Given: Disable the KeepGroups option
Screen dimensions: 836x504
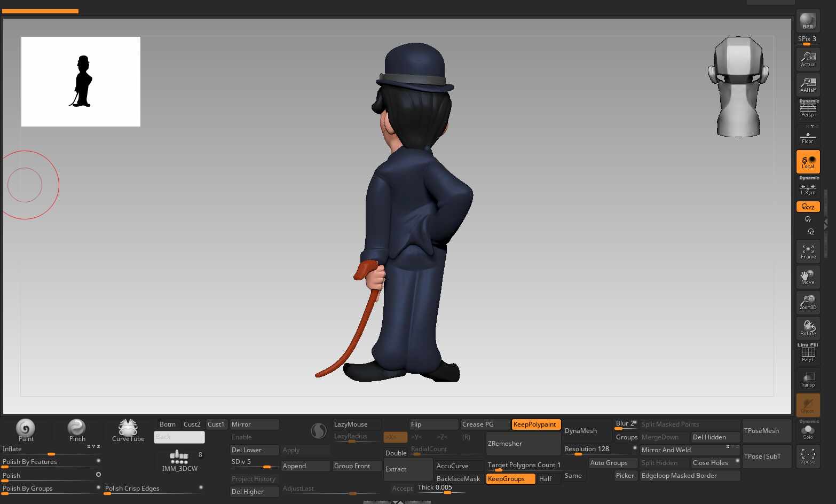Looking at the screenshot, I should (x=510, y=479).
